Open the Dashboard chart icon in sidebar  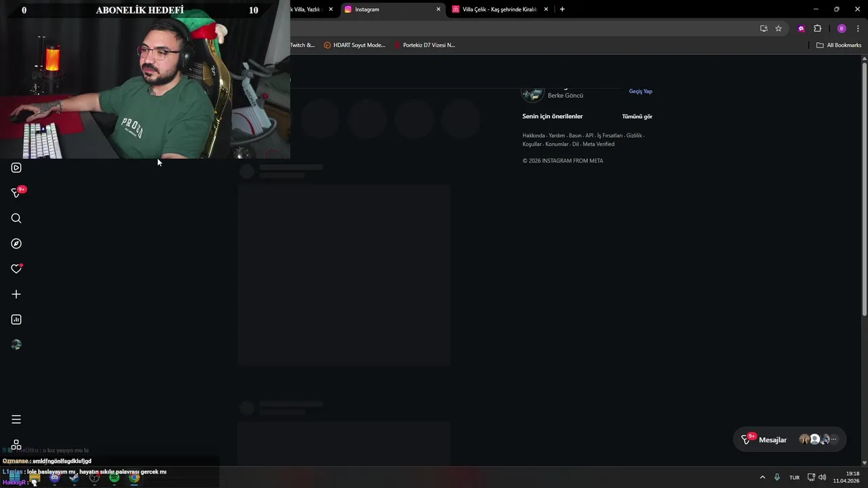click(x=16, y=319)
